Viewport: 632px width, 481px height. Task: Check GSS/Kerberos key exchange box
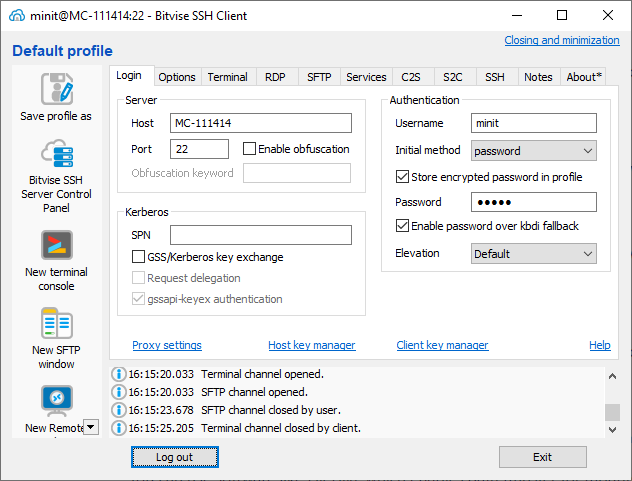coord(139,257)
